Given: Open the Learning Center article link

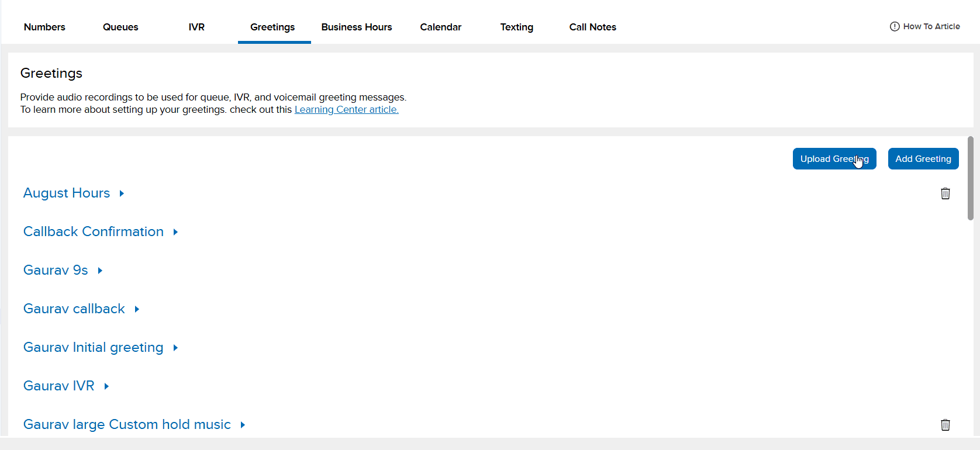Looking at the screenshot, I should (x=346, y=110).
